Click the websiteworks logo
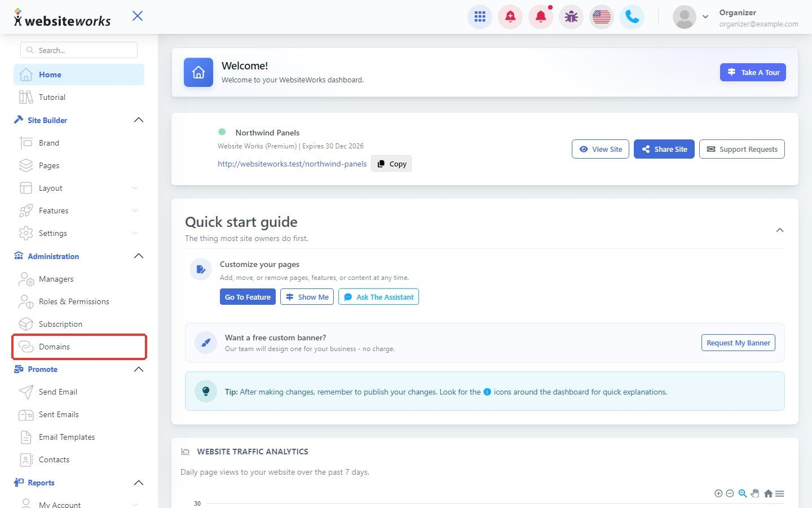 (x=62, y=18)
